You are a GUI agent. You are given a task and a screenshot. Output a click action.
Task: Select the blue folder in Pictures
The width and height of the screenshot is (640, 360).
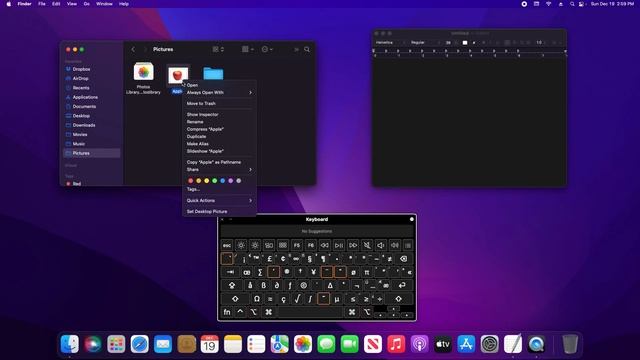[213, 73]
